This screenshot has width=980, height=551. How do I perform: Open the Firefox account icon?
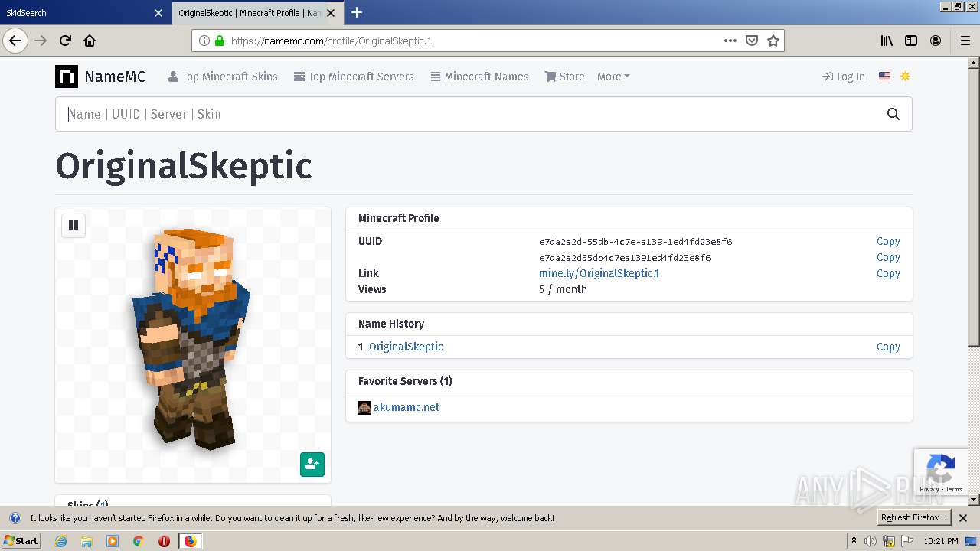tap(936, 41)
